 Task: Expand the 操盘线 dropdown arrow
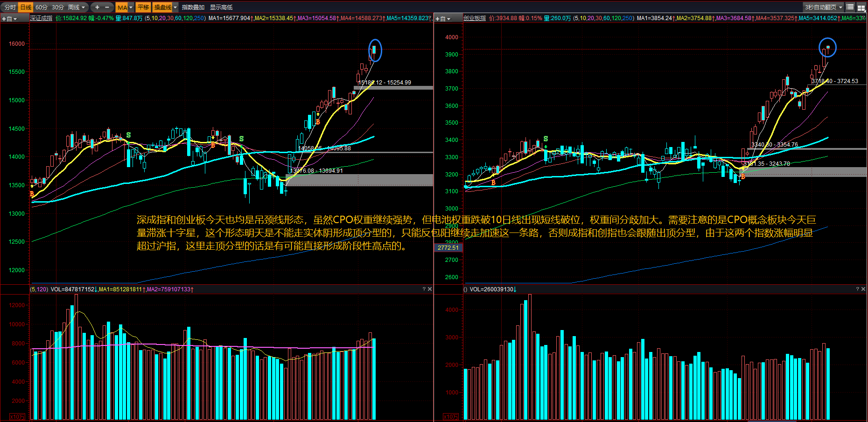pos(175,7)
